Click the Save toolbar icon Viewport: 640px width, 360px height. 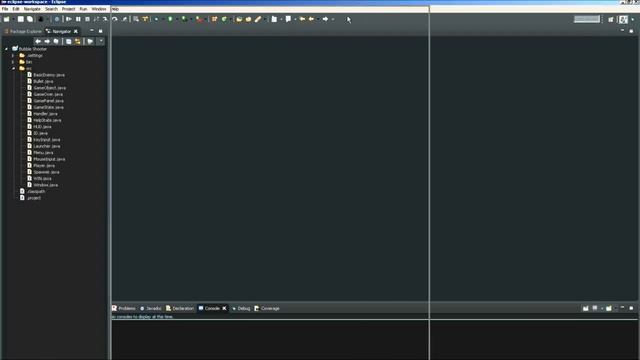click(20, 19)
